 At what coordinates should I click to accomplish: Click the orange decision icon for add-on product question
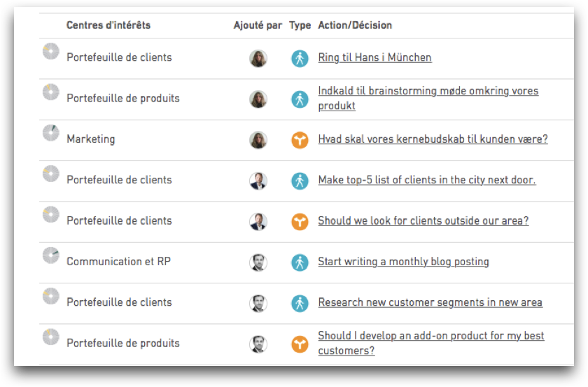pyautogui.click(x=300, y=344)
